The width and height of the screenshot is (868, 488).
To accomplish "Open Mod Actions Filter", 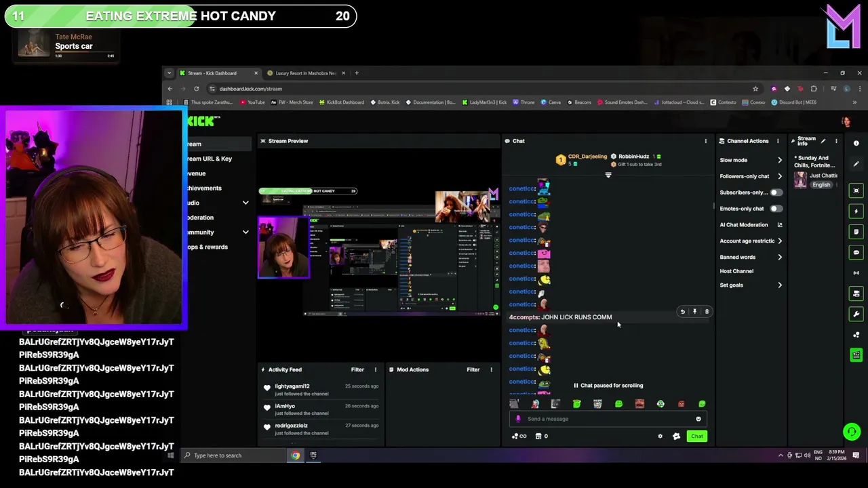I will (x=473, y=370).
